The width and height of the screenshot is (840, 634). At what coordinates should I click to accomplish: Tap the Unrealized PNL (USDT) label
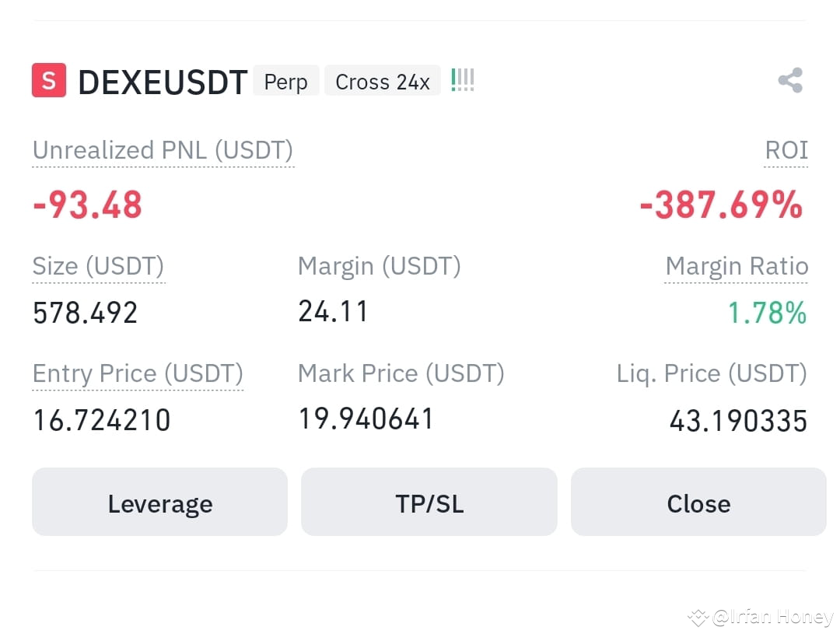[x=163, y=150]
